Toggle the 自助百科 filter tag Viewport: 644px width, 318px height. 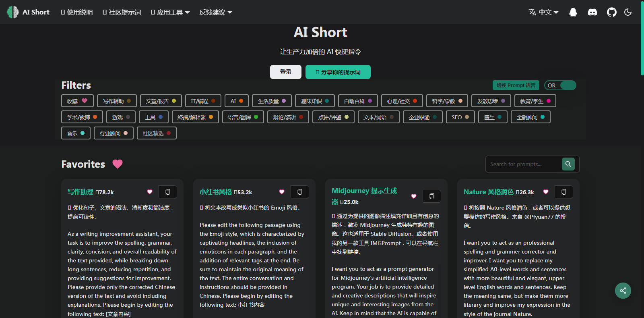click(x=358, y=101)
